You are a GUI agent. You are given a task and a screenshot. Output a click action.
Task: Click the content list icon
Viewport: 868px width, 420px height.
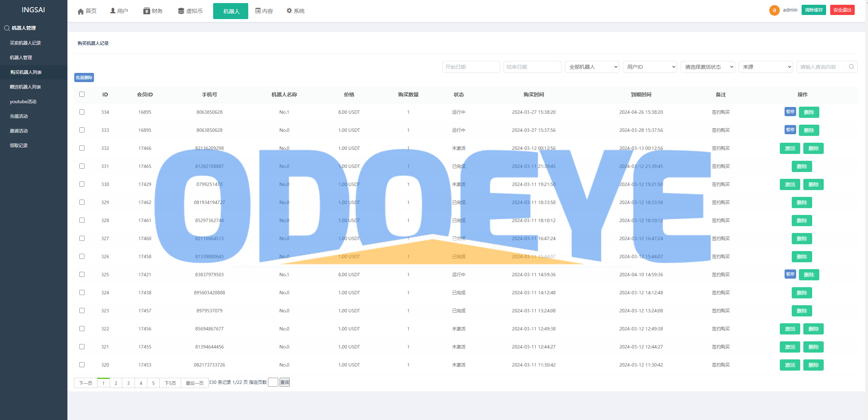tap(258, 11)
